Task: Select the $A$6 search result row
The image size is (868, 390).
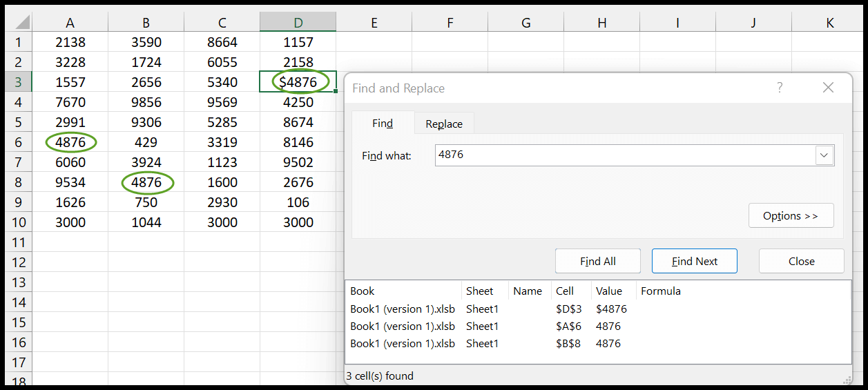Action: click(598, 326)
